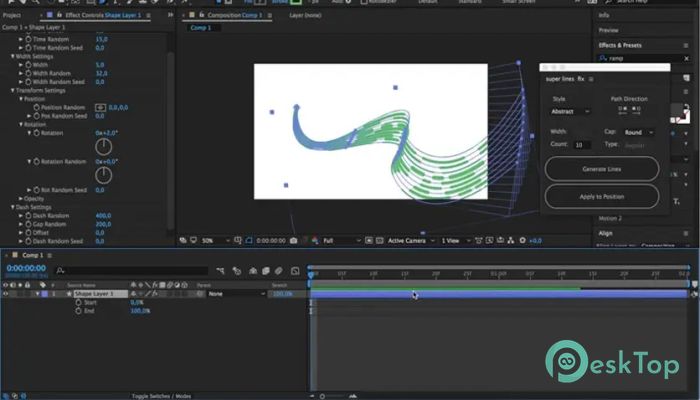
Task: Collapse the Width Settings group
Action: [12, 56]
